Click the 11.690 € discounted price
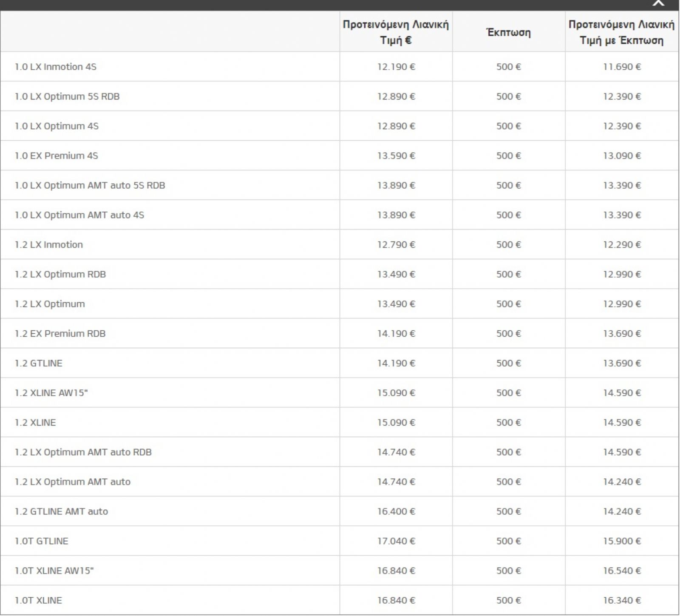The image size is (680, 616). point(622,67)
